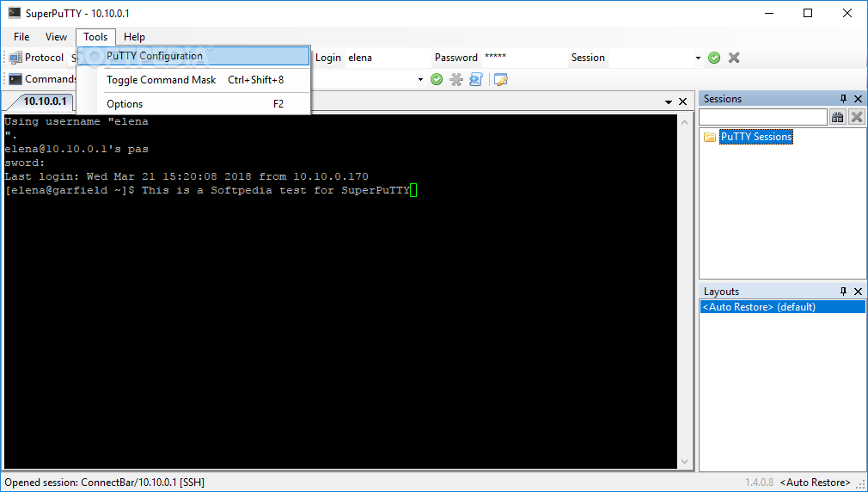
Task: Open the View menu
Action: (x=56, y=37)
